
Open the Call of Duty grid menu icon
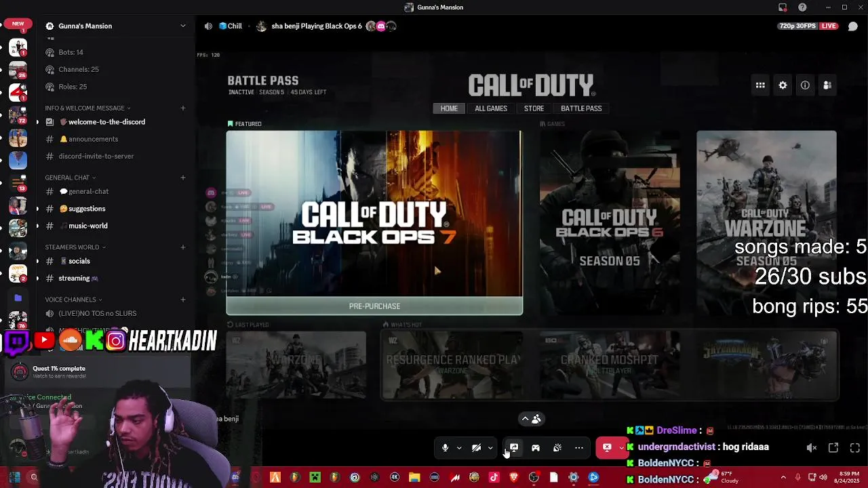click(760, 85)
